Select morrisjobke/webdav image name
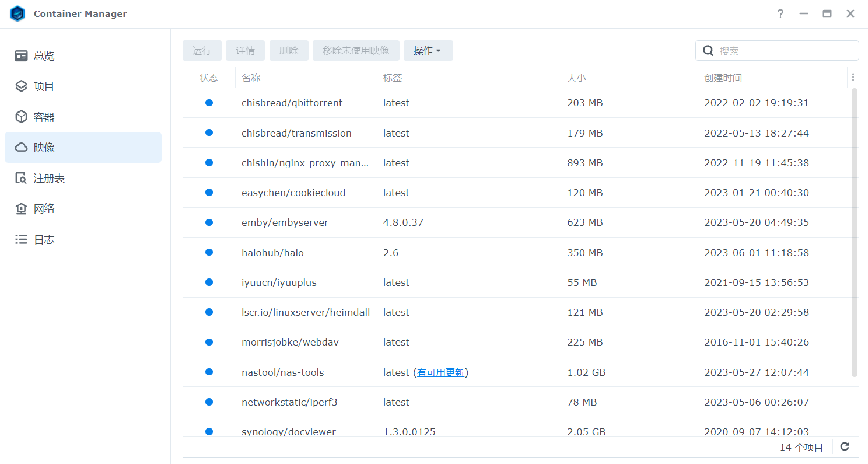868x464 pixels. tap(290, 342)
